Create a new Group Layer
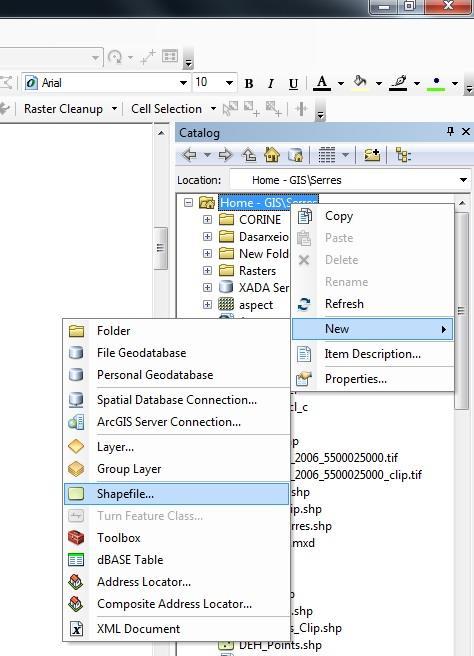Viewport: 474px width, 656px height. coord(177,469)
